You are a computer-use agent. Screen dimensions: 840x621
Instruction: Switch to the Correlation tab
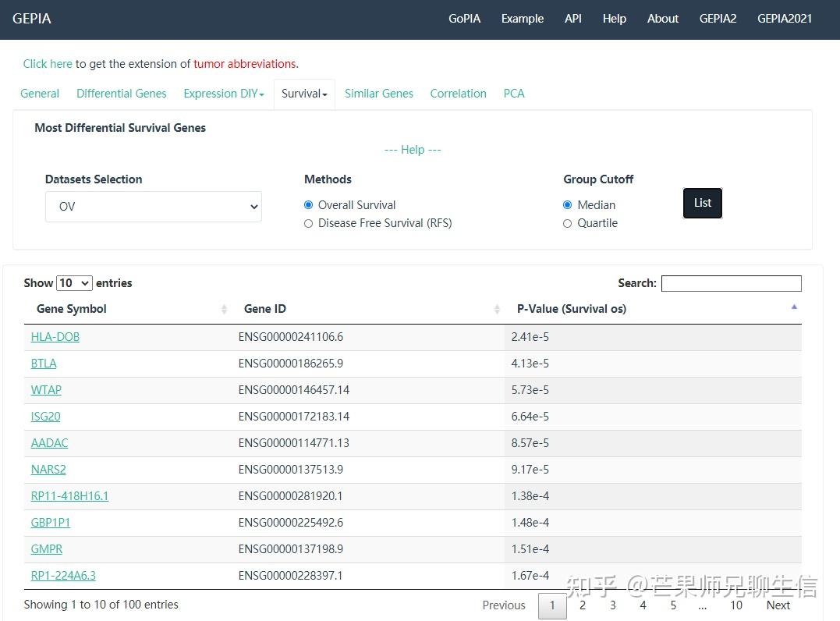pyautogui.click(x=458, y=94)
